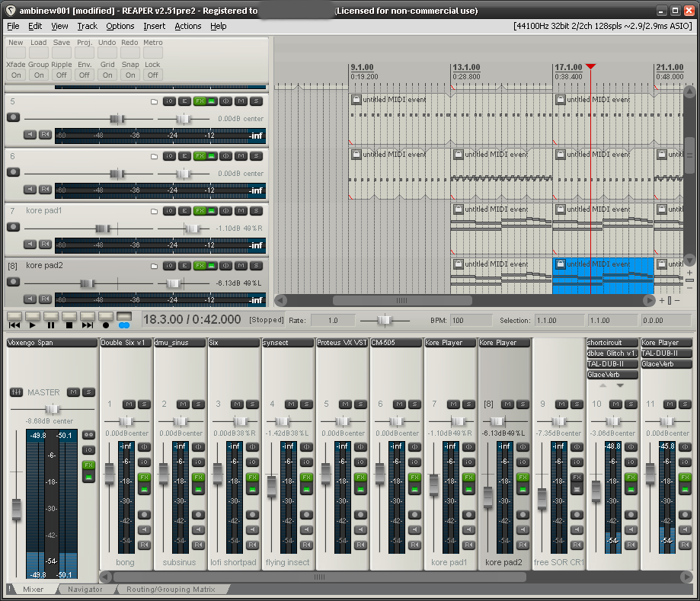Mute track 6 in track panel

(241, 156)
